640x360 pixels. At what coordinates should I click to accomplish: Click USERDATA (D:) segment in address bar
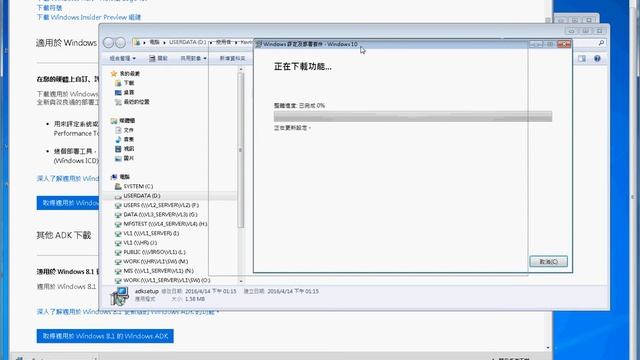coord(187,42)
